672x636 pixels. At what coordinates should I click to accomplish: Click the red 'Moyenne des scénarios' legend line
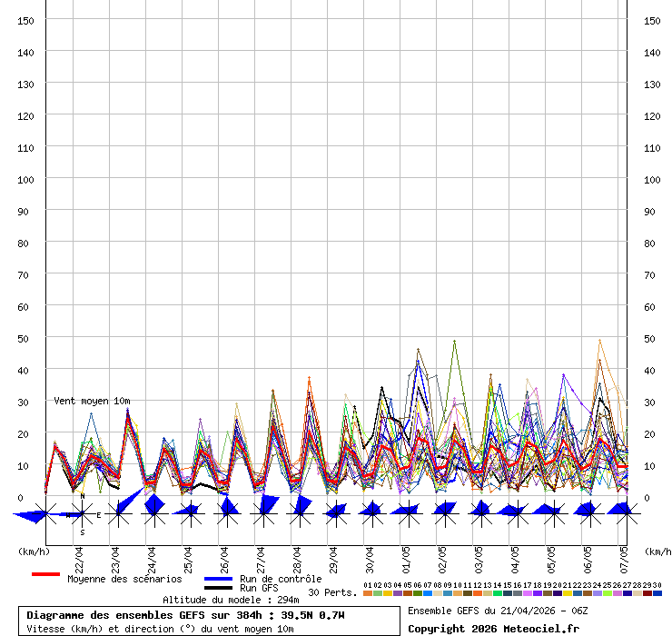click(45, 575)
